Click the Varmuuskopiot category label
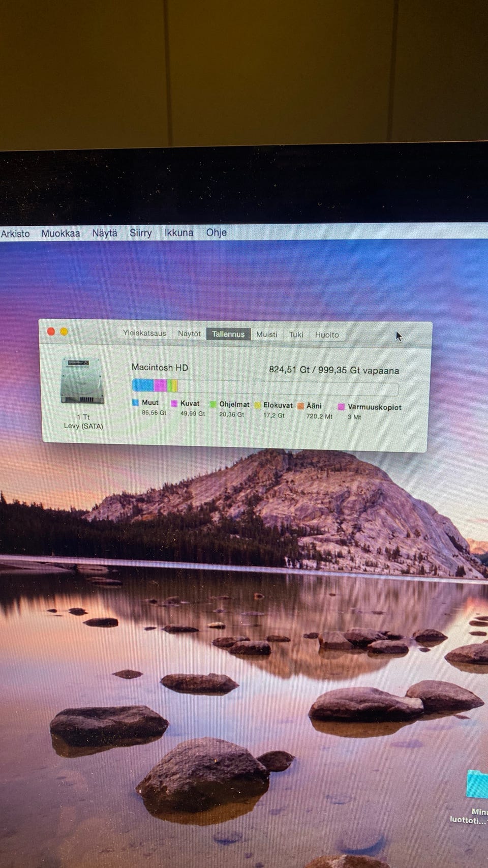 (375, 407)
